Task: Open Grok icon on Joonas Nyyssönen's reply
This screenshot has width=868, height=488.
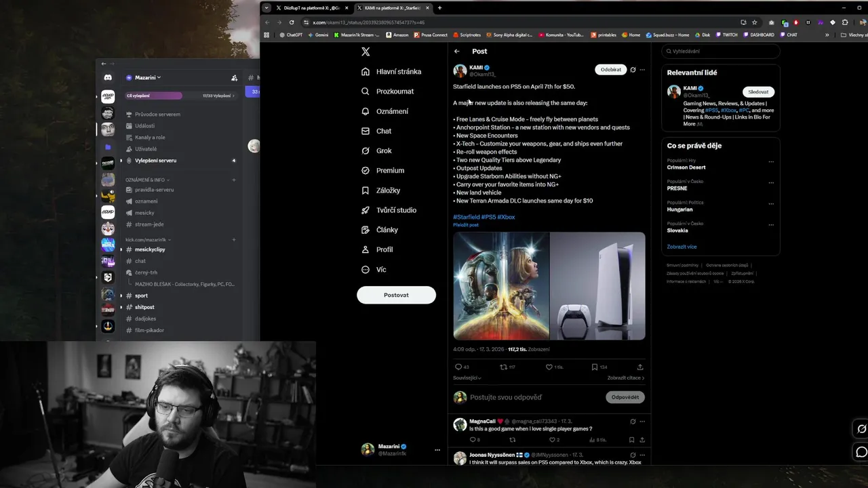Action: coord(633,455)
